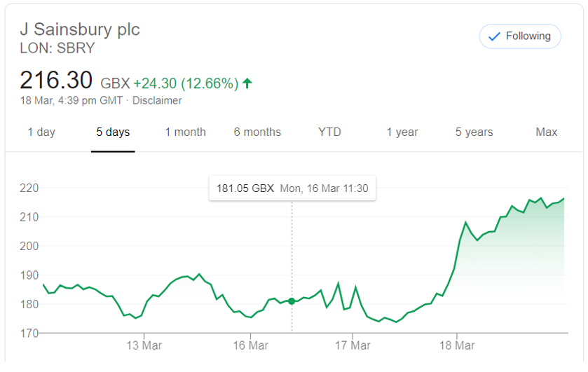The image size is (588, 372).
Task: Select the 5 days tab
Action: point(113,132)
